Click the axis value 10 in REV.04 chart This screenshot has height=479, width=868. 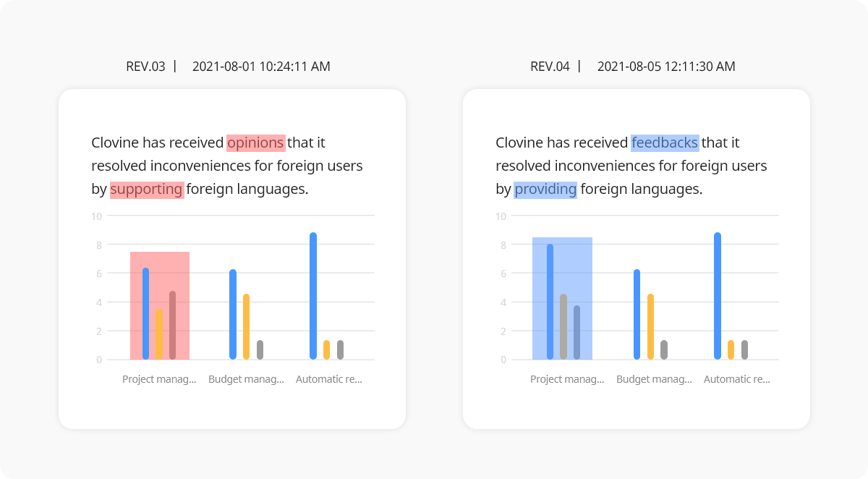pyautogui.click(x=501, y=216)
